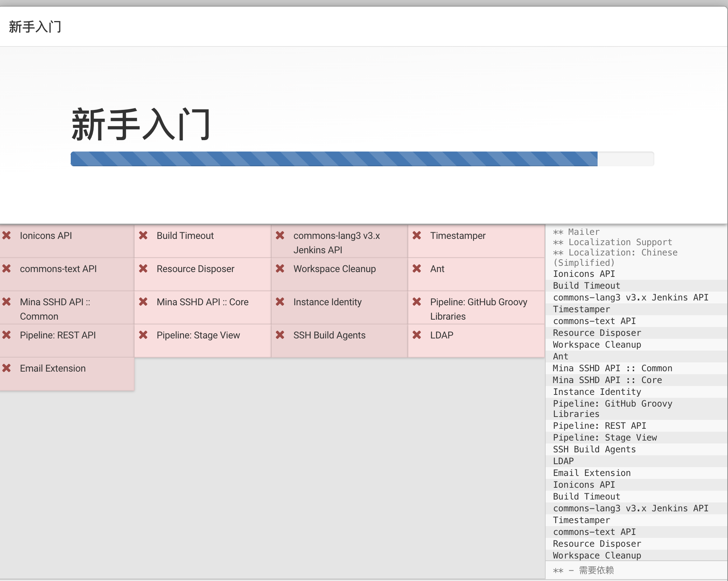Click 'Pipeline: GitHub Groovy Libraries' log line
728x581 pixels.
(613, 409)
